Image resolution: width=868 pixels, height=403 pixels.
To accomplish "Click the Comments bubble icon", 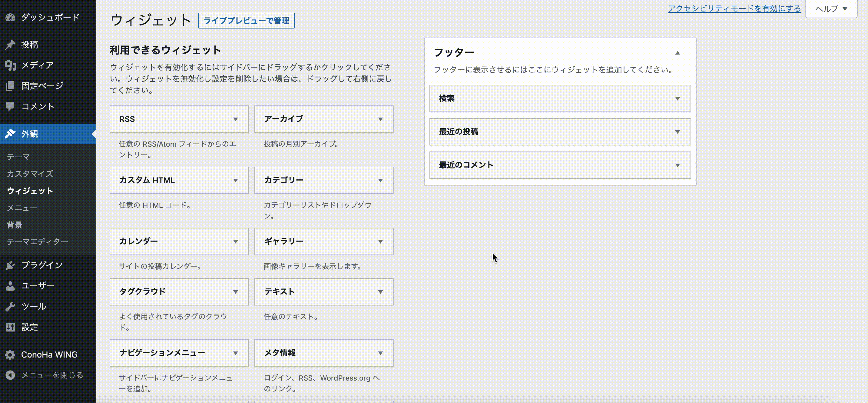I will tap(10, 107).
